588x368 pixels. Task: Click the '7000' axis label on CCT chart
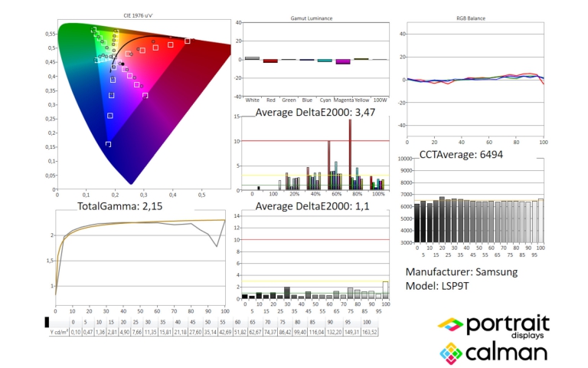[x=405, y=195]
